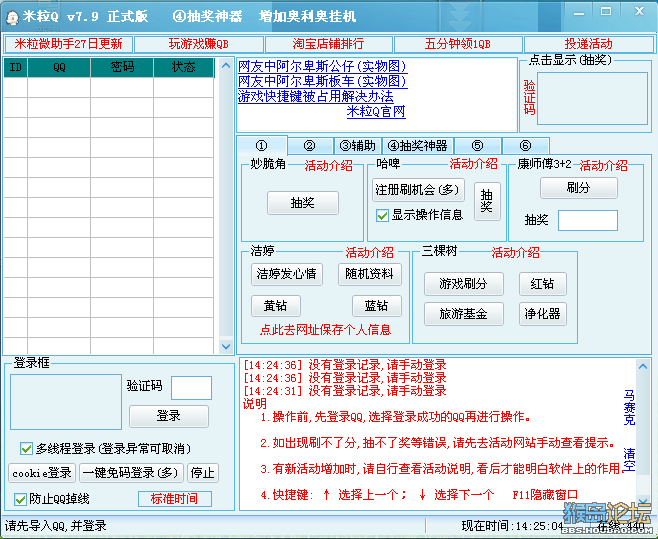
Task: Click cookie登录 button
Action: [42, 473]
